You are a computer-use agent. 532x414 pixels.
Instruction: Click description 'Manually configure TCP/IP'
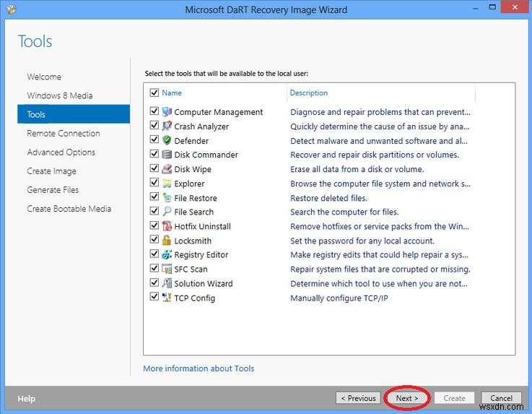[339, 298]
